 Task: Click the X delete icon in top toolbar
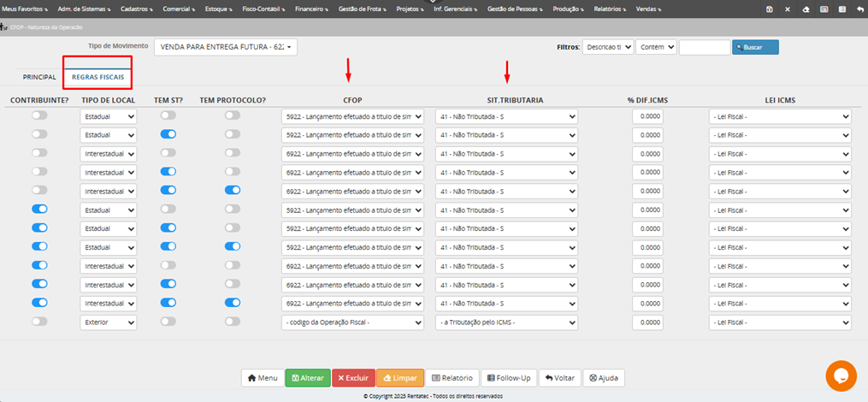tap(787, 9)
